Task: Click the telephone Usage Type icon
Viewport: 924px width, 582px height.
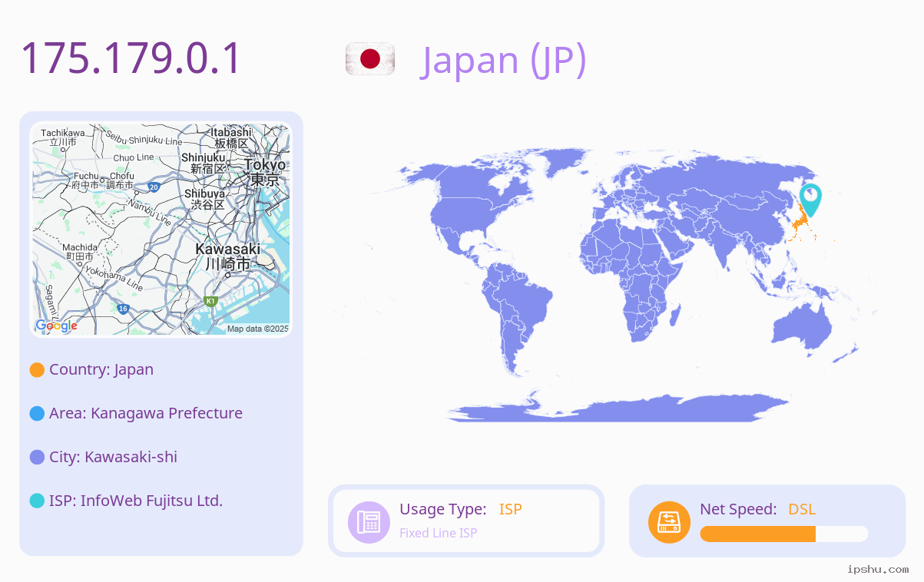Action: point(369,522)
